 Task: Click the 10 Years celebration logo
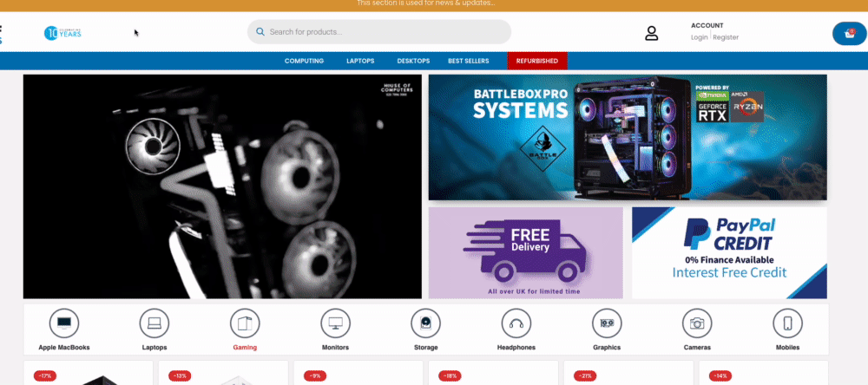[x=62, y=33]
